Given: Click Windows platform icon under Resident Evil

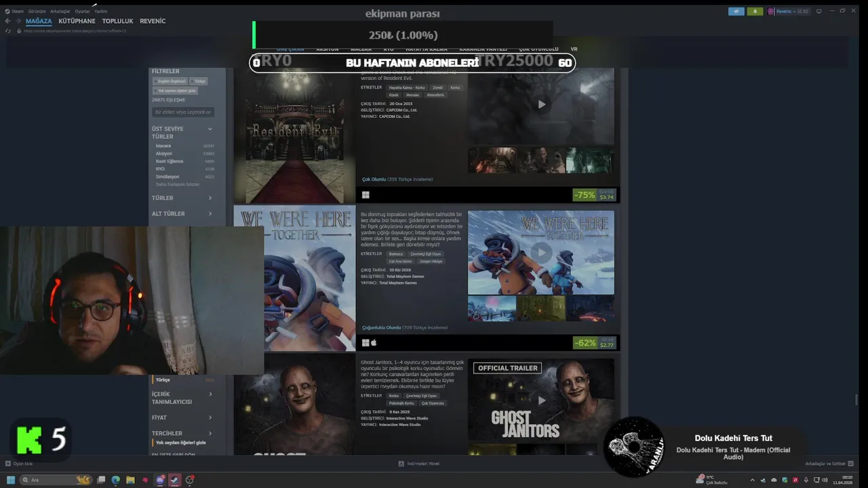Looking at the screenshot, I should point(366,195).
